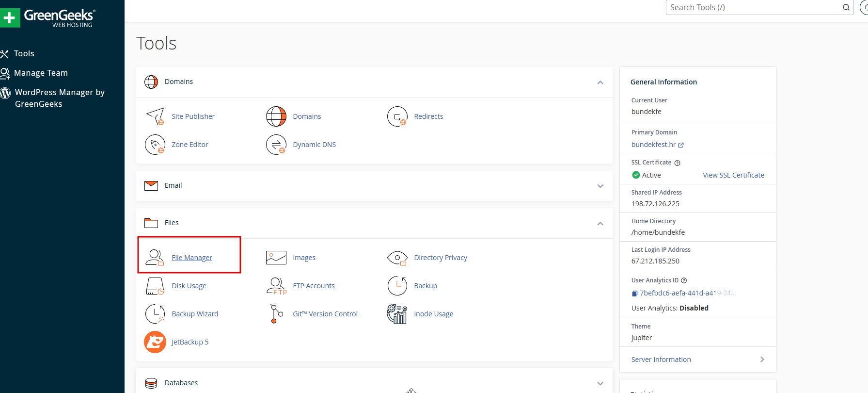
Task: Expand the Email section
Action: (x=600, y=186)
